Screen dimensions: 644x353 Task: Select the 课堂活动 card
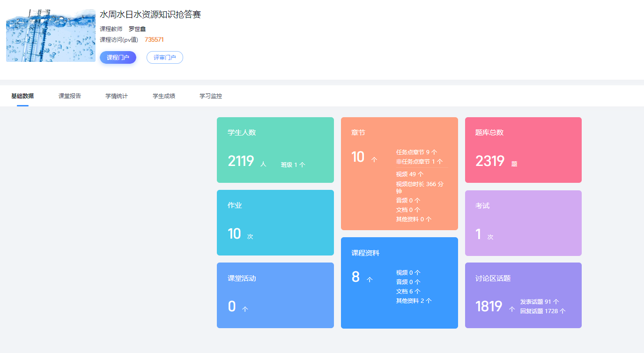pyautogui.click(x=275, y=295)
